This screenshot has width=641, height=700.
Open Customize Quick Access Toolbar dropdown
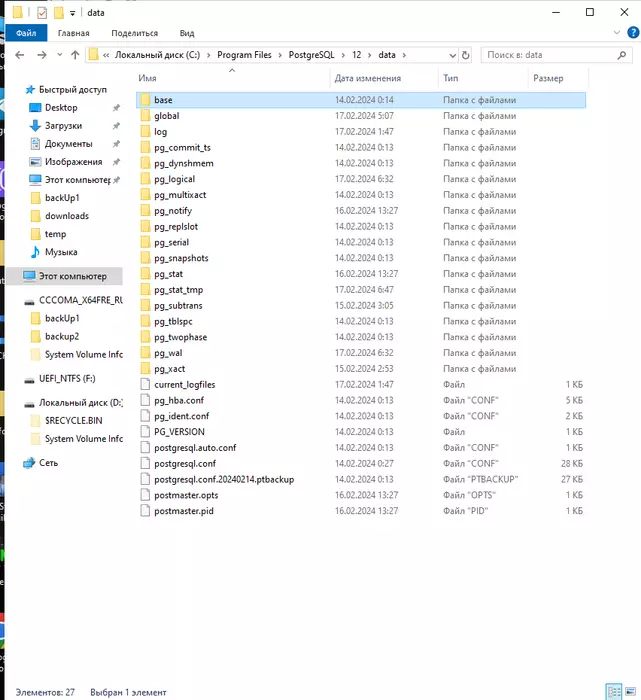click(x=72, y=13)
